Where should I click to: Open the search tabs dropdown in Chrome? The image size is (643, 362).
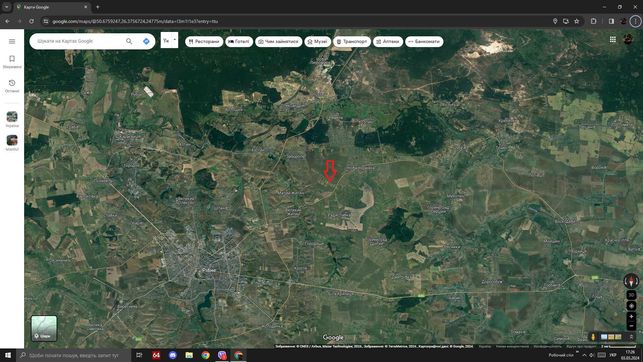click(7, 7)
